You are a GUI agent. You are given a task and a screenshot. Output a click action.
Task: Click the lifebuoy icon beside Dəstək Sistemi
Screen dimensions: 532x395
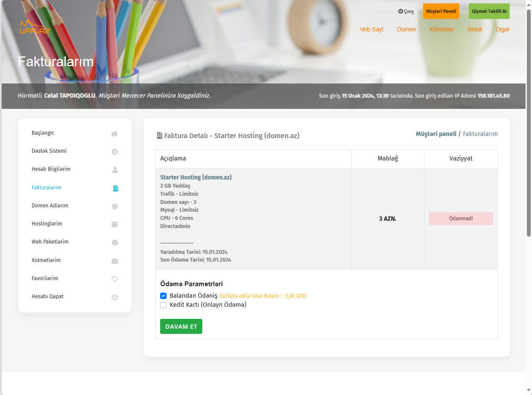point(114,152)
